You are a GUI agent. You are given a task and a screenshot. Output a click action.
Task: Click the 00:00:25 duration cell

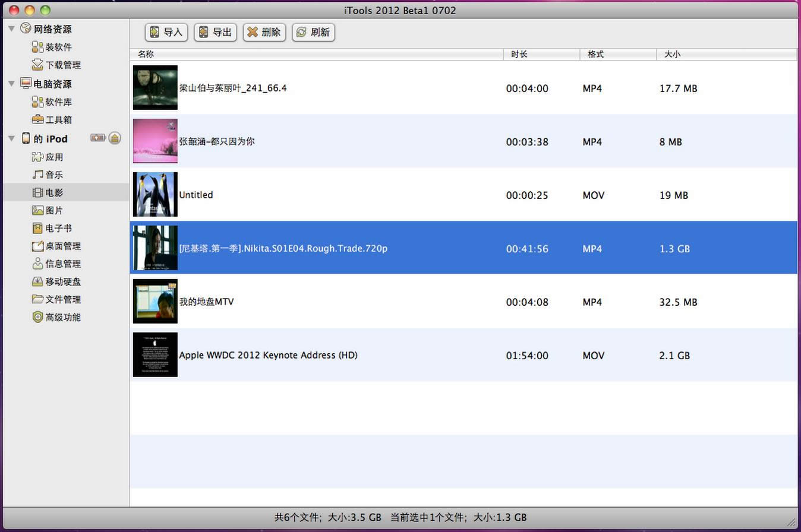click(527, 195)
